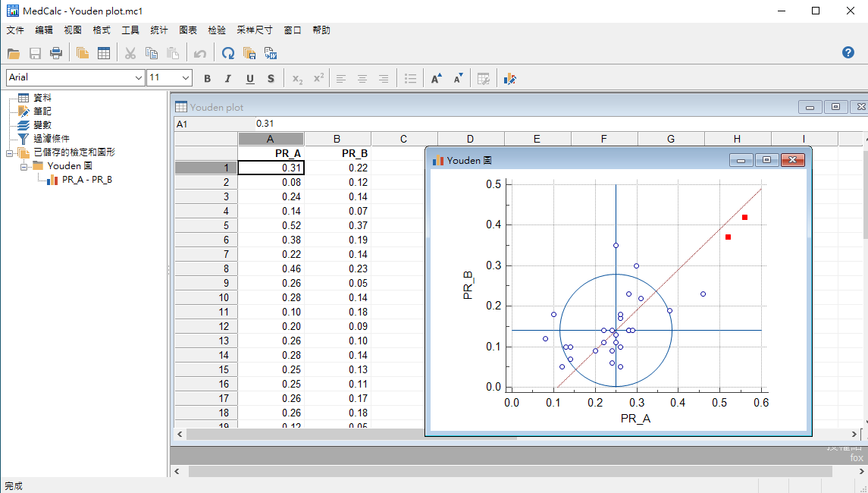The width and height of the screenshot is (868, 493).
Task: Click cell A5 containing 0.52
Action: pos(271,225)
